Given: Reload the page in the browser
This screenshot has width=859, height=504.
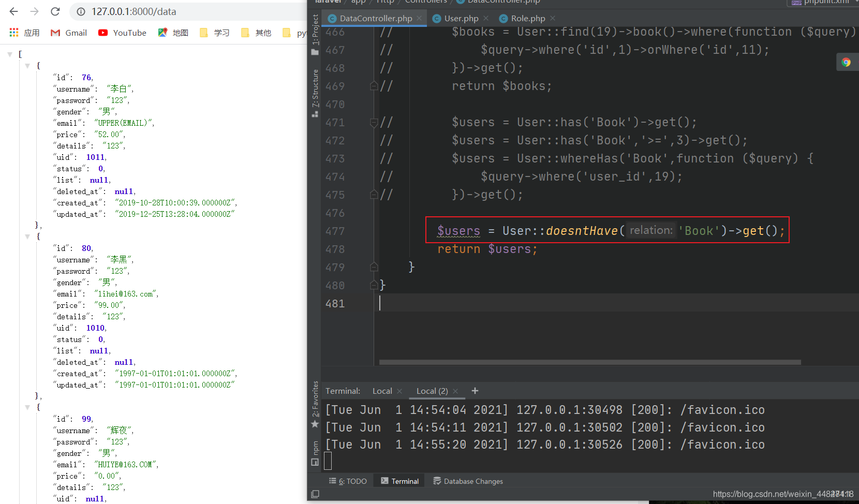Looking at the screenshot, I should 55,11.
